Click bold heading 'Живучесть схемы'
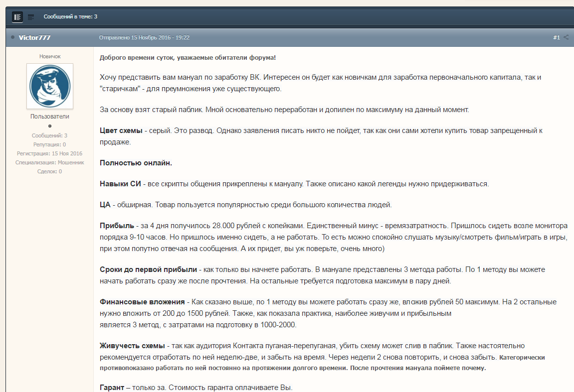The height and width of the screenshot is (392, 574). [x=133, y=346]
